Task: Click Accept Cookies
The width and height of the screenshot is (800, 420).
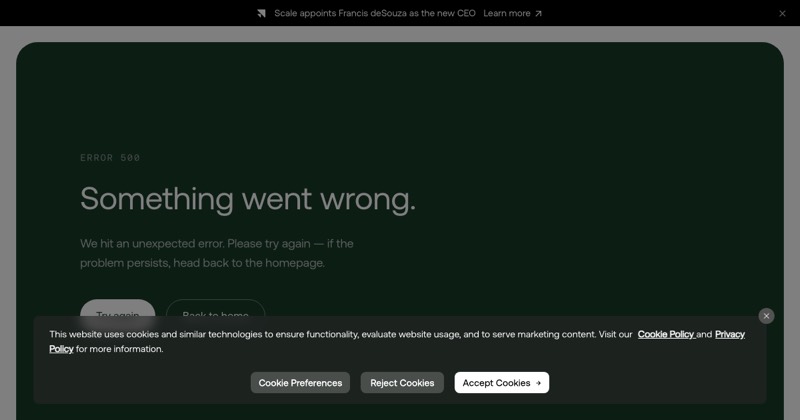Action: click(x=502, y=383)
